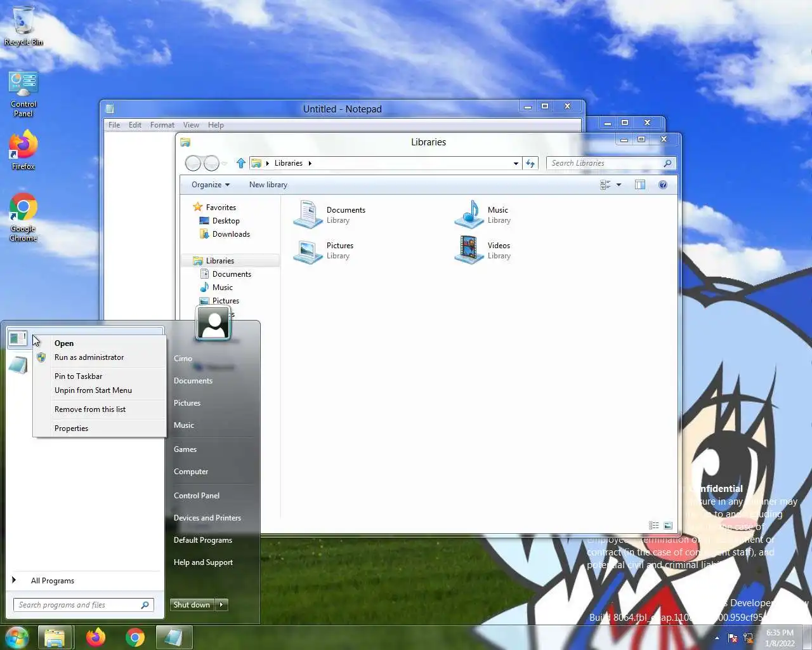This screenshot has width=812, height=650.
Task: Open Games from Start Menu
Action: click(x=185, y=449)
